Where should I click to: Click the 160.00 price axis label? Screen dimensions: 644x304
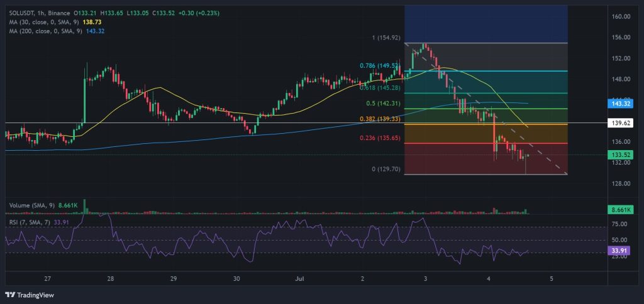pyautogui.click(x=621, y=16)
